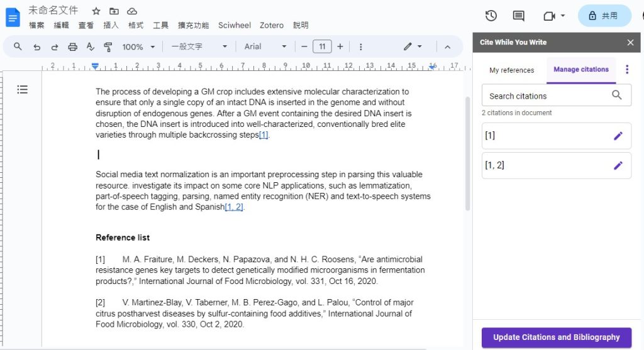644x350 pixels.
Task: Select the [1] citation card
Action: (x=557, y=136)
